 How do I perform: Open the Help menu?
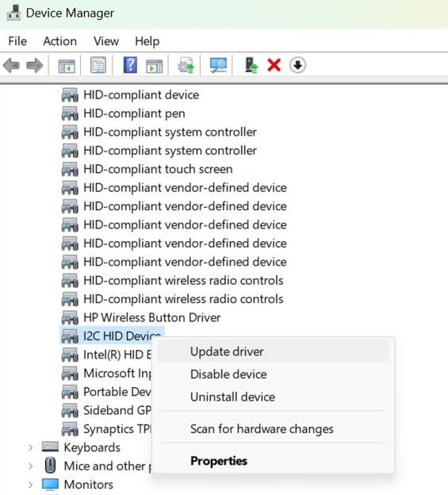point(147,41)
